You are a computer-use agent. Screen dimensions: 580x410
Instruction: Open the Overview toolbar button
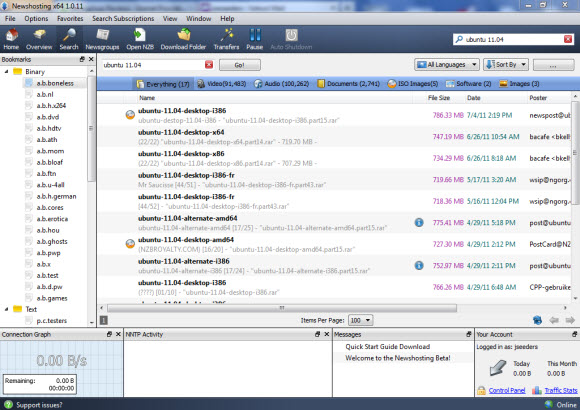coord(39,39)
